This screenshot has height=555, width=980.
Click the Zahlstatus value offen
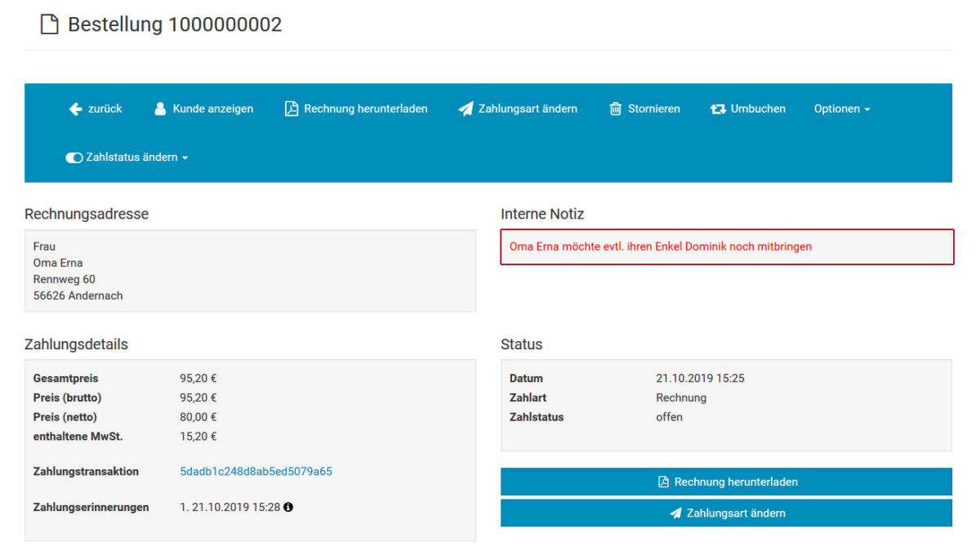[x=670, y=417]
